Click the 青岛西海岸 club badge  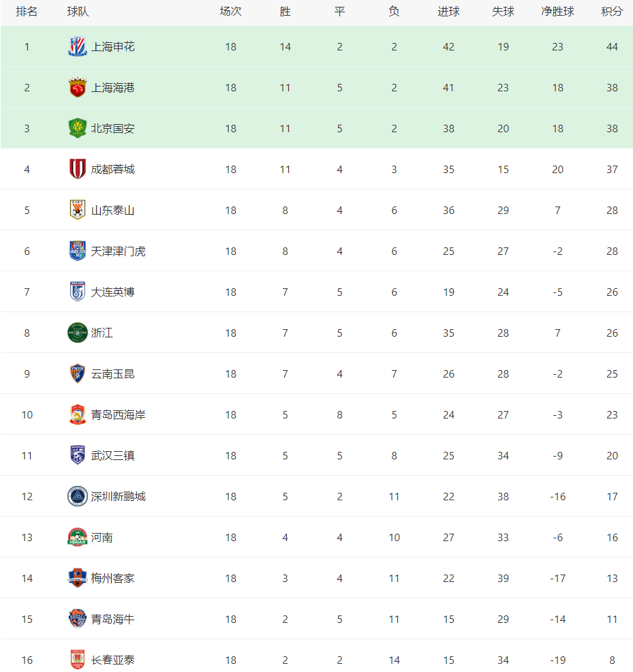(x=78, y=414)
